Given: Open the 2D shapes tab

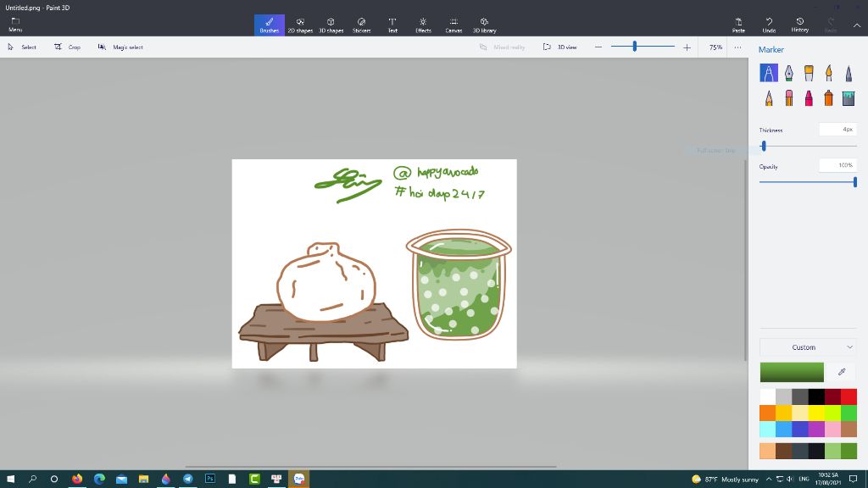Looking at the screenshot, I should [x=300, y=25].
